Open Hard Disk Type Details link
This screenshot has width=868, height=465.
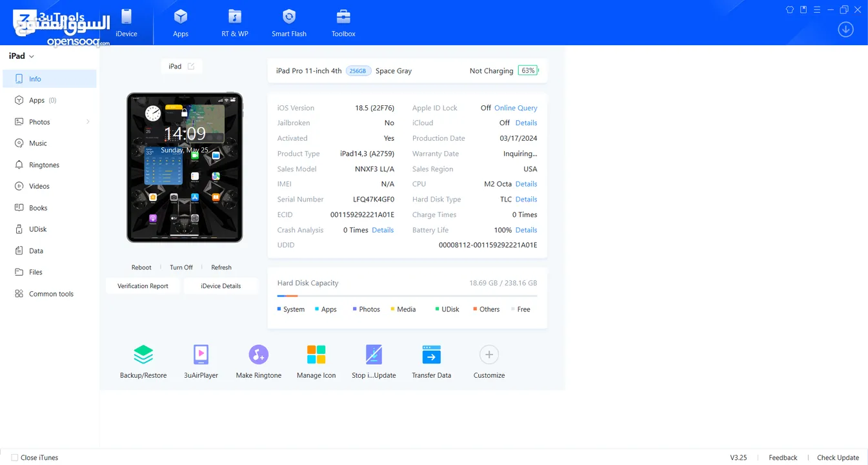click(x=526, y=200)
